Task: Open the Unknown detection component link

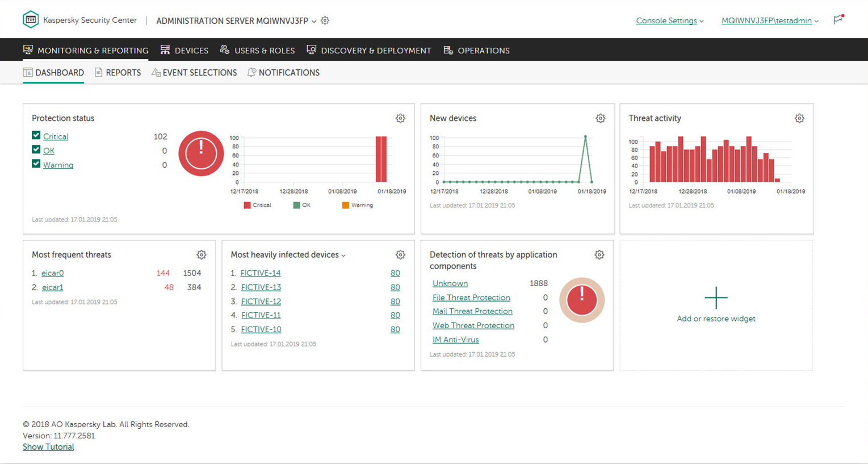Action: point(450,283)
